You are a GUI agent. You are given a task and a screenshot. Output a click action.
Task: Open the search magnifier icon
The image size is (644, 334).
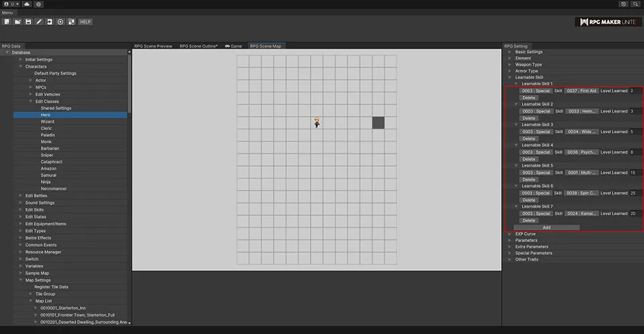(635, 4)
